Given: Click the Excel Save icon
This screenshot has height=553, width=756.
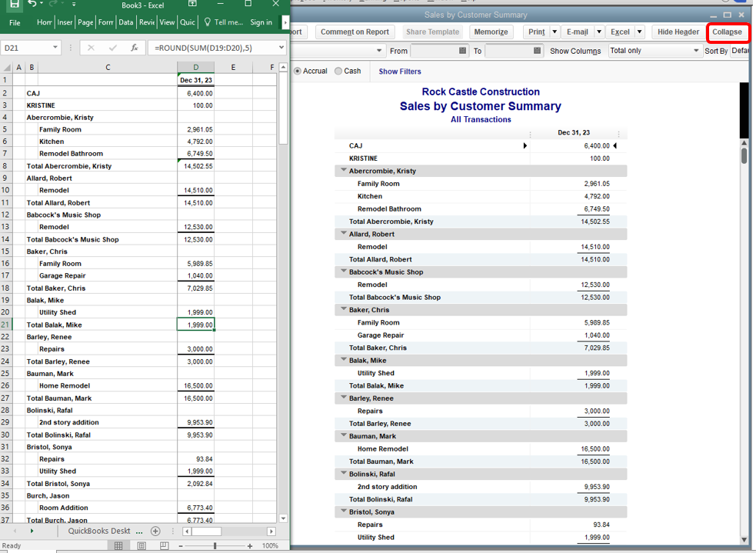Looking at the screenshot, I should pos(13,5).
